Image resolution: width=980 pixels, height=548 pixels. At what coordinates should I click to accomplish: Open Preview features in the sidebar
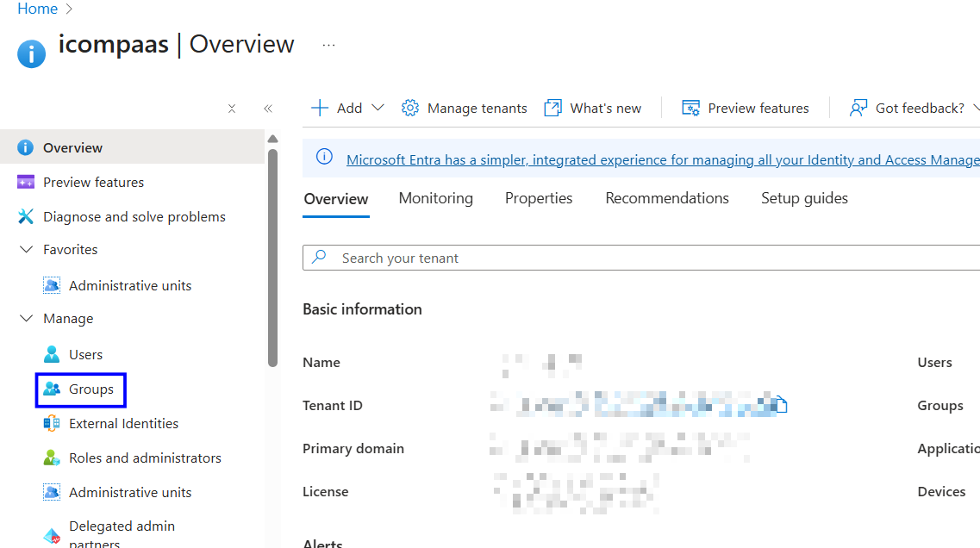tap(93, 182)
